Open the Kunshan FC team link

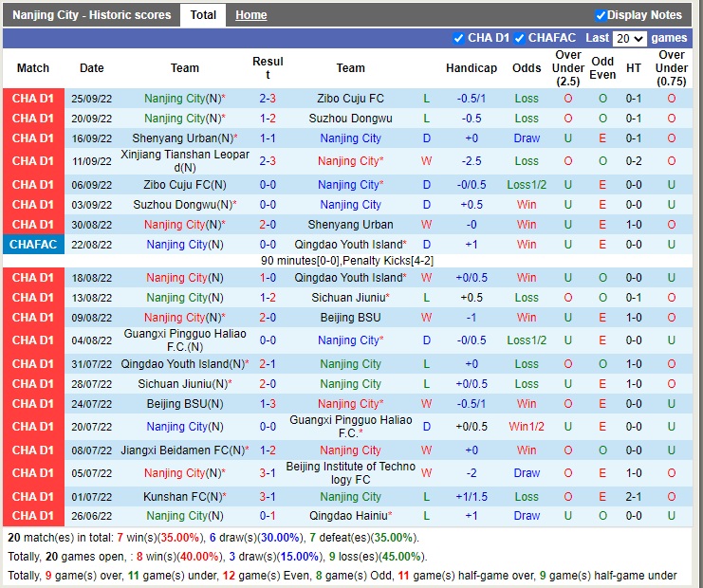pos(177,497)
